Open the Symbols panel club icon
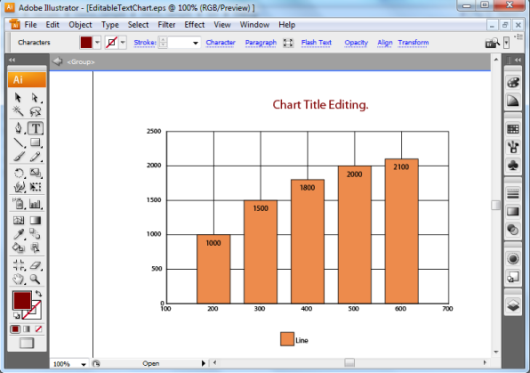The height and width of the screenshot is (373, 530). [513, 165]
